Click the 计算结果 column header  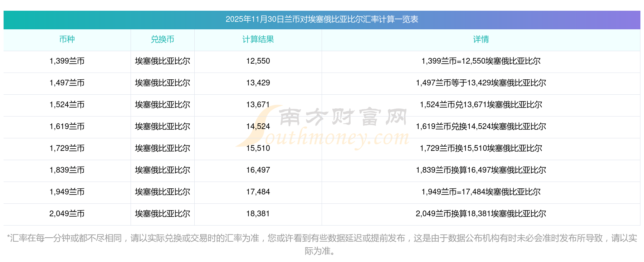tap(258, 39)
